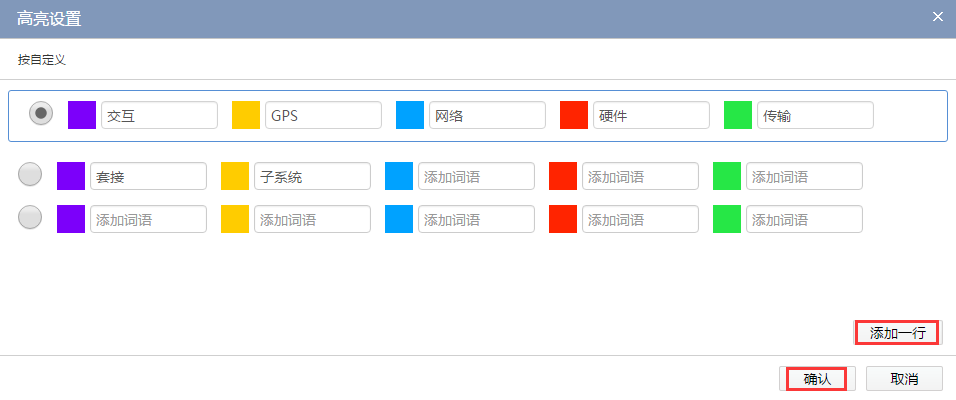Cancel using the 取消 button
This screenshot has width=956, height=400.
pos(904,379)
